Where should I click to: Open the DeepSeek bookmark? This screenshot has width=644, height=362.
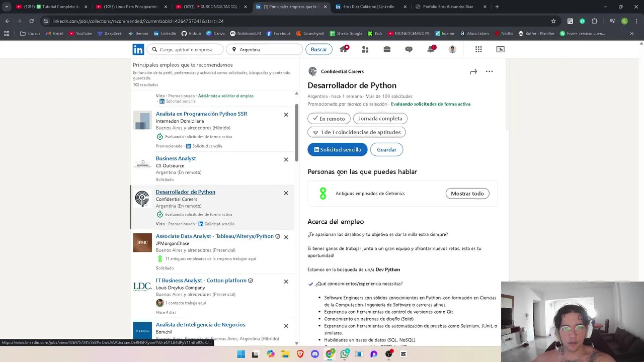[x=109, y=34]
